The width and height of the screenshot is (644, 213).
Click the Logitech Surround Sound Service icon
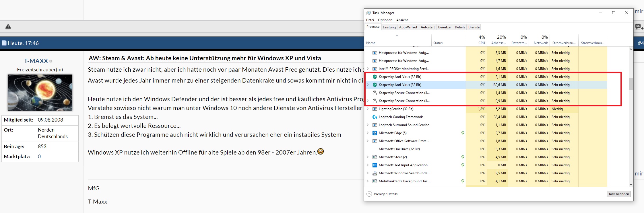coord(375,125)
